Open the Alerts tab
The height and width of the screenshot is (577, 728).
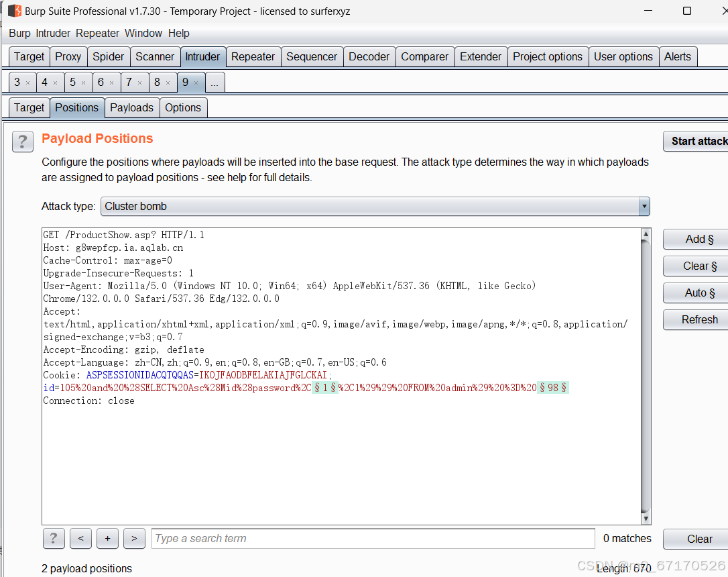tap(678, 56)
